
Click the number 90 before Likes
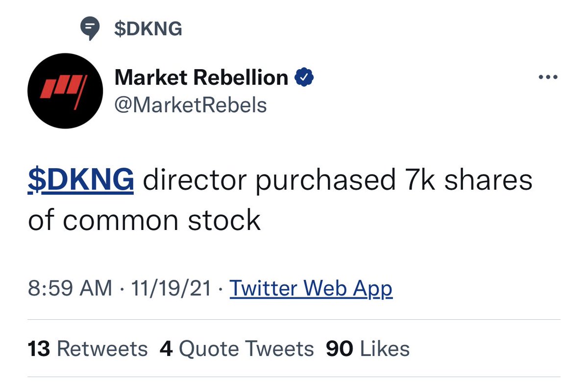click(339, 349)
